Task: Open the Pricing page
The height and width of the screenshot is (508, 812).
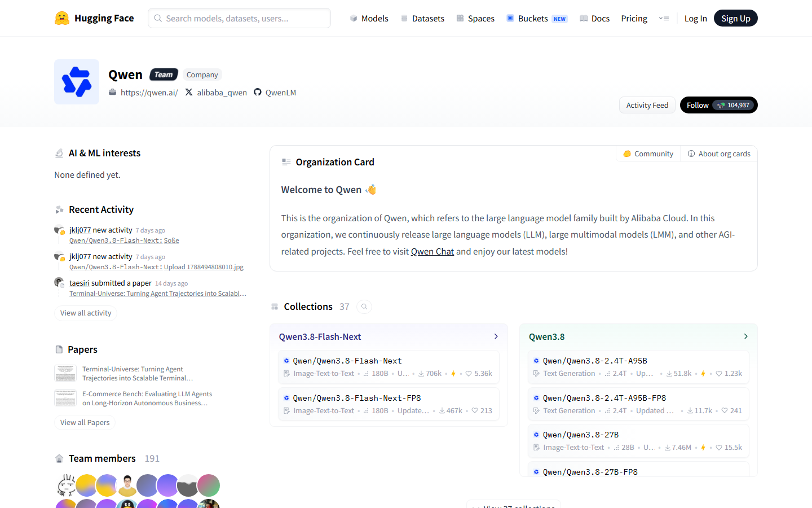Action: coord(634,19)
